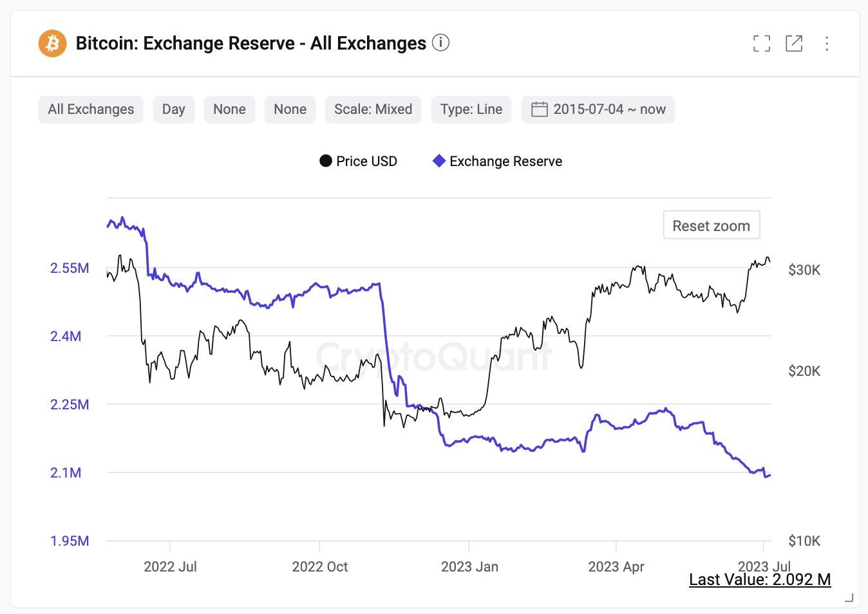Viewport: 868px width, 614px height.
Task: Click the Last Value: 2.092 M link
Action: point(760,579)
